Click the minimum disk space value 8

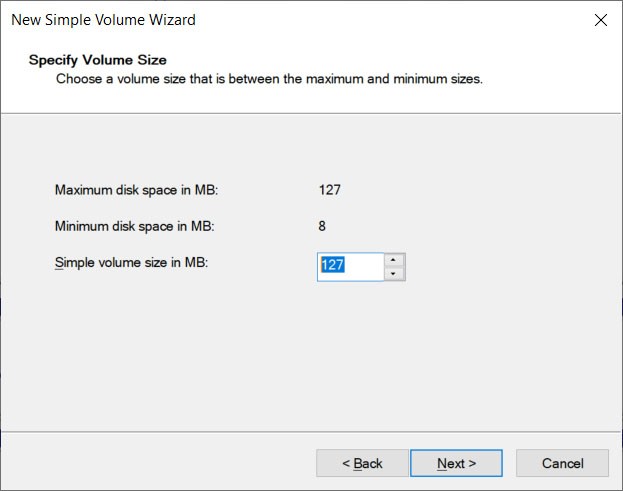322,226
